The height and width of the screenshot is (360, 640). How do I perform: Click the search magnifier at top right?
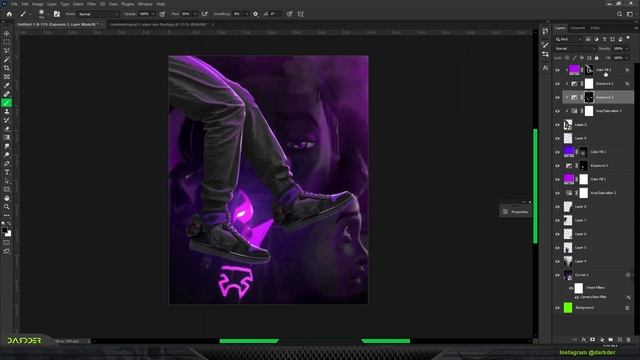point(619,14)
